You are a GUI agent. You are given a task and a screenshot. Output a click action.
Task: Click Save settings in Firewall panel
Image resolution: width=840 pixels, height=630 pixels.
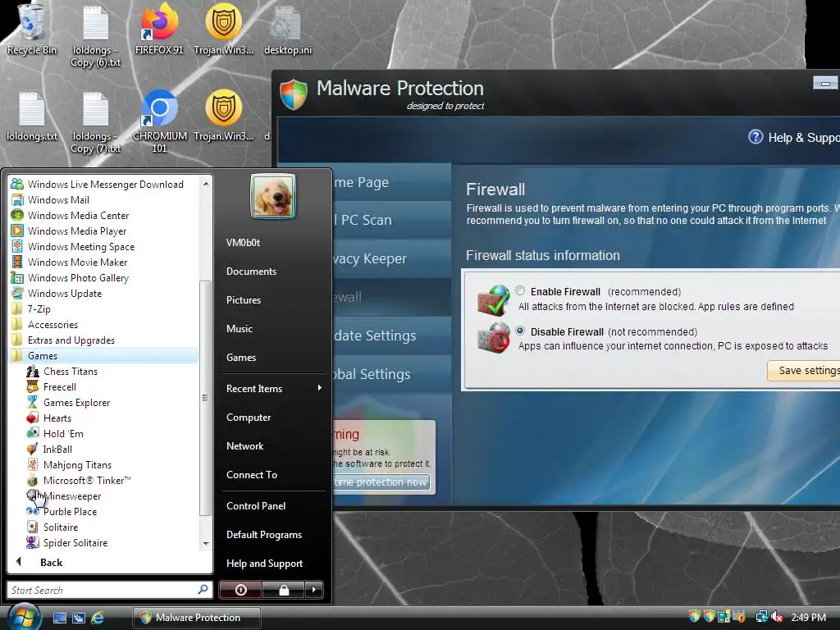tap(804, 371)
